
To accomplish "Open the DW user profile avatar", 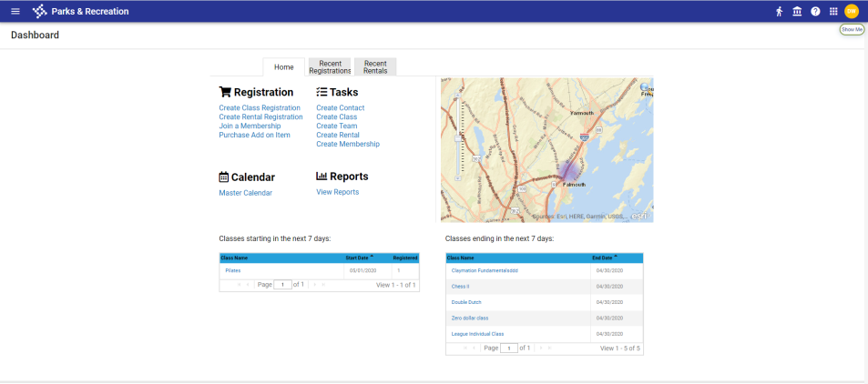I will 852,11.
